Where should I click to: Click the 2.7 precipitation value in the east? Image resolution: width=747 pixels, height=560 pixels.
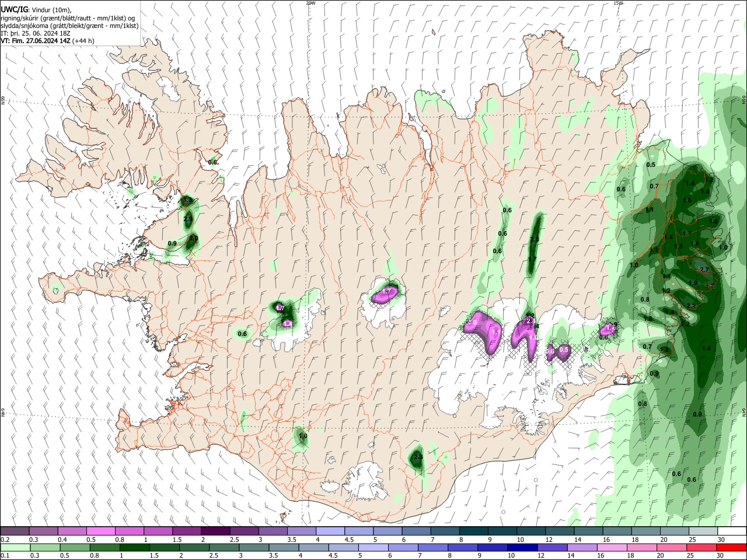(x=704, y=269)
